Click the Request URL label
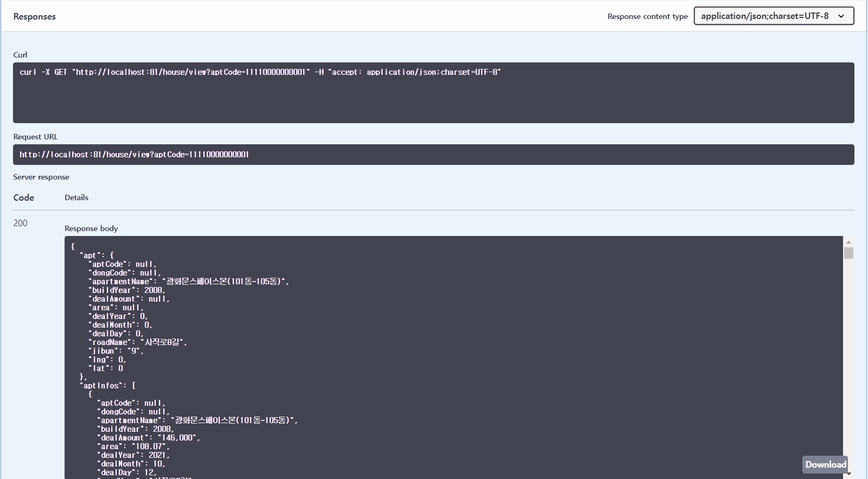The height and width of the screenshot is (479, 868). [x=35, y=137]
